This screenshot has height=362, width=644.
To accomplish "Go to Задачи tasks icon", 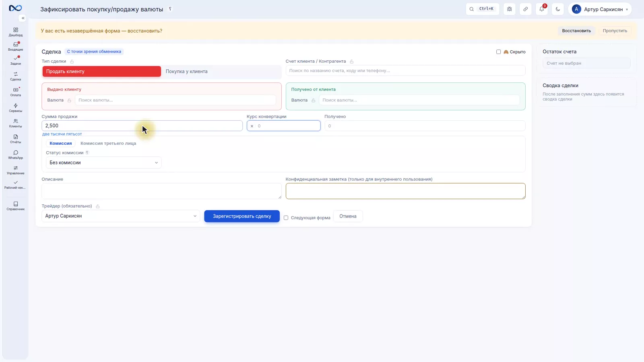I will [16, 61].
